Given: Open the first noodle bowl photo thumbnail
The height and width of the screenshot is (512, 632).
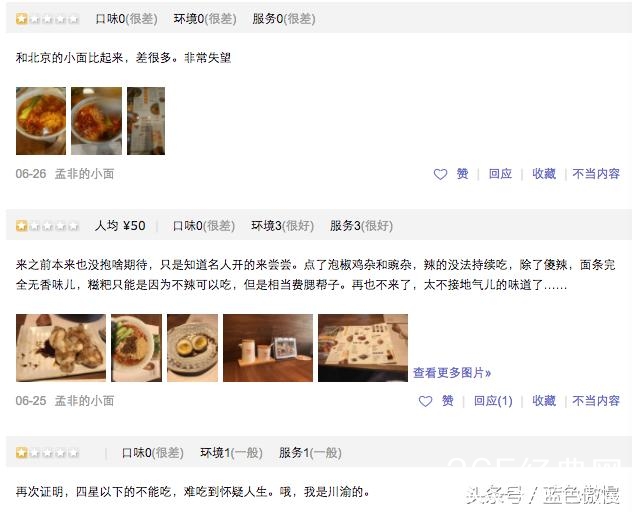Looking at the screenshot, I should click(41, 121).
